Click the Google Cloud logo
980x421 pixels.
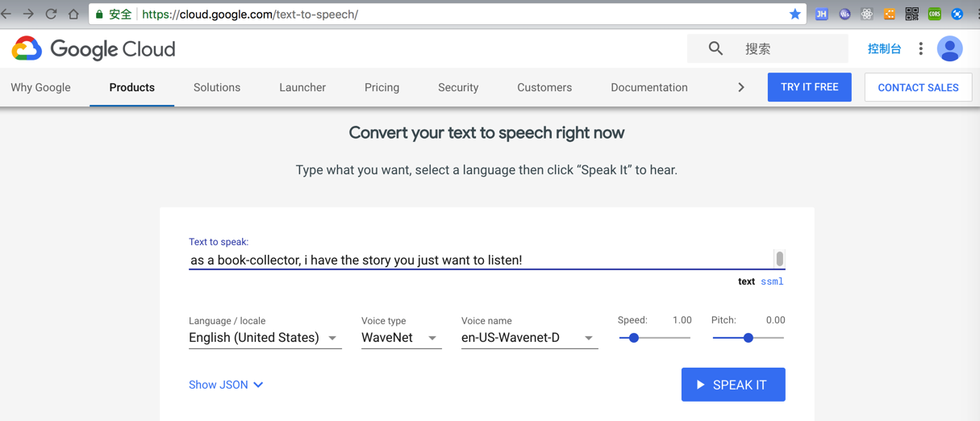click(x=94, y=49)
